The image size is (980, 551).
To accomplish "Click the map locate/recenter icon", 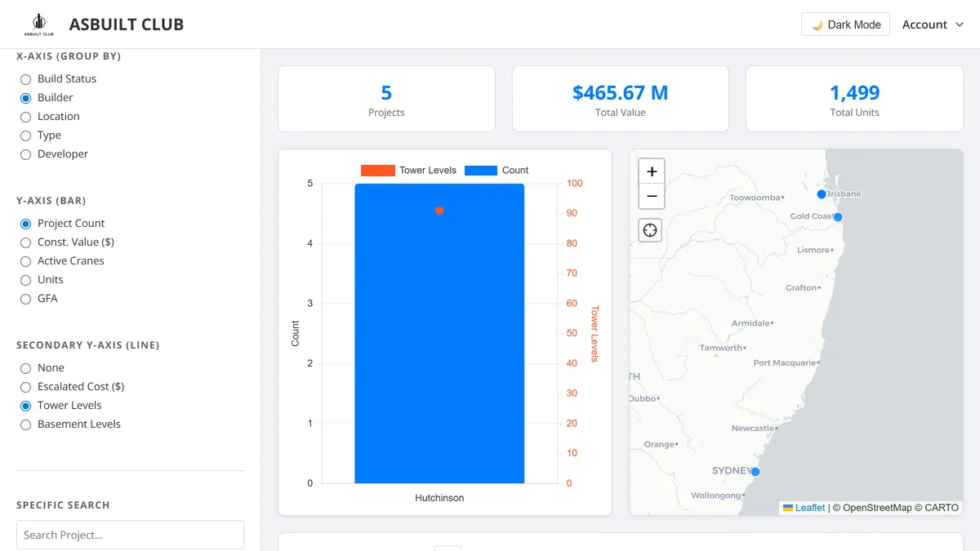I will click(650, 230).
